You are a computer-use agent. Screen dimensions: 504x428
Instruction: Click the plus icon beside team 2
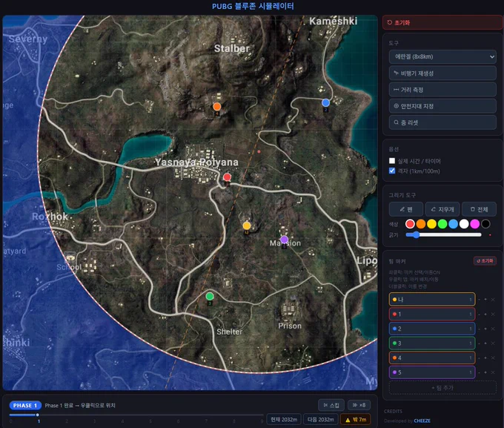485,329
